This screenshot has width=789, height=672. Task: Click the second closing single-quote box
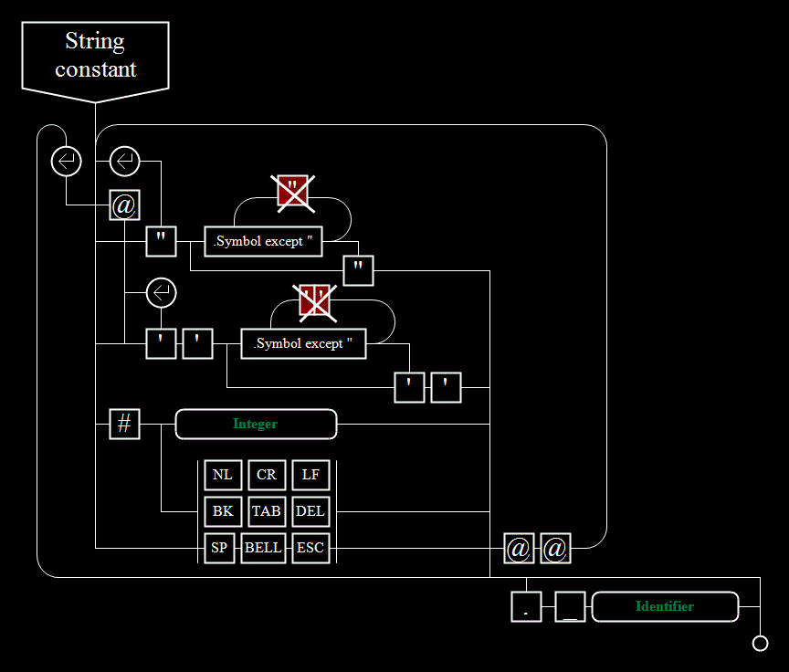(x=446, y=388)
